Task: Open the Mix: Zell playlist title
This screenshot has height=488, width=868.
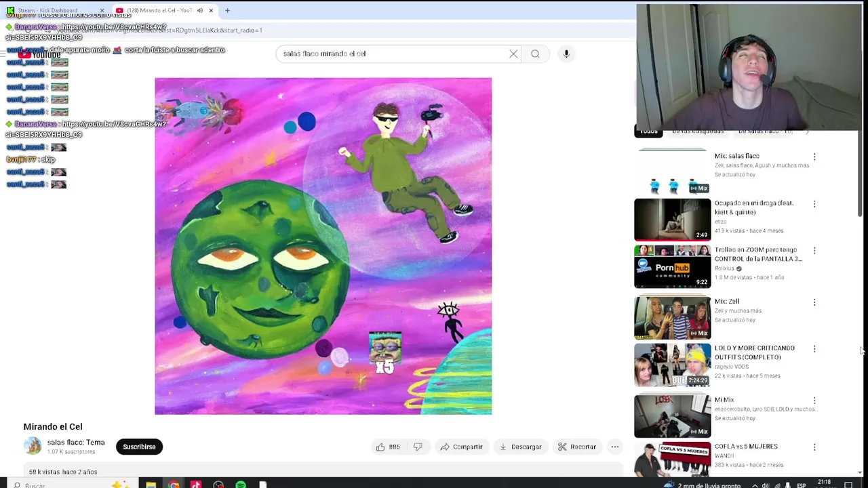Action: tap(727, 301)
